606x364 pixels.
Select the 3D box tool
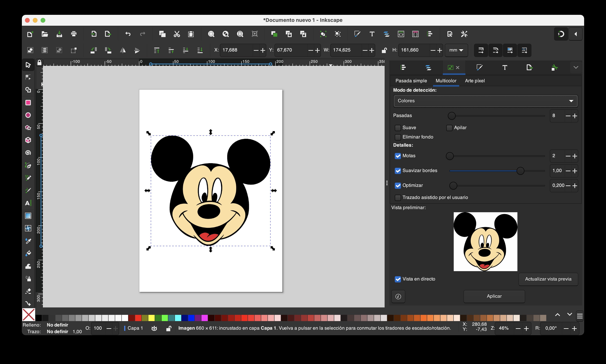pos(28,140)
